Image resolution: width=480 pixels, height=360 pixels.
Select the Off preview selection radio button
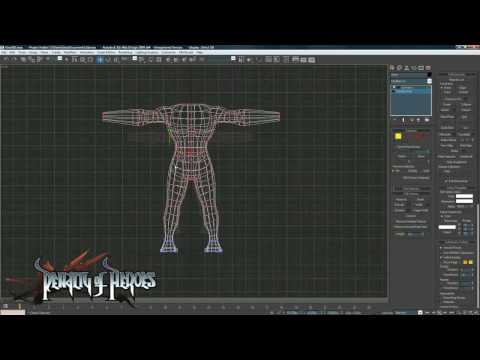tap(394, 171)
